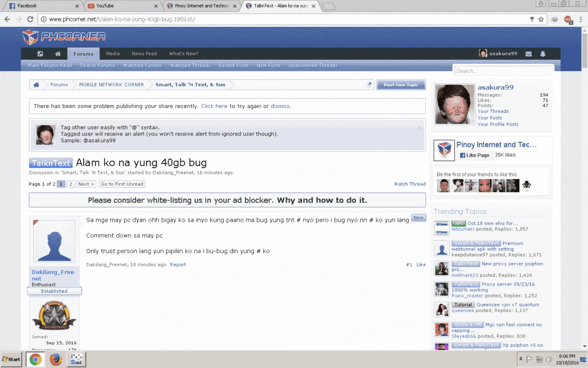
Task: Dismiss the tag syntax notice with X
Action: tap(419, 128)
